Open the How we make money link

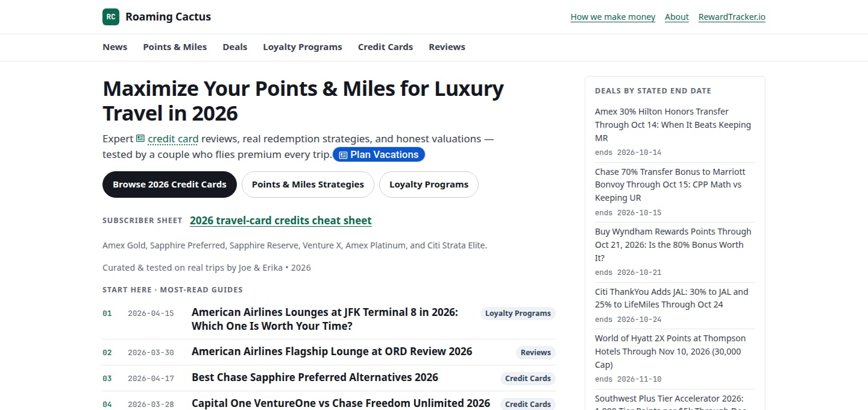coord(612,17)
